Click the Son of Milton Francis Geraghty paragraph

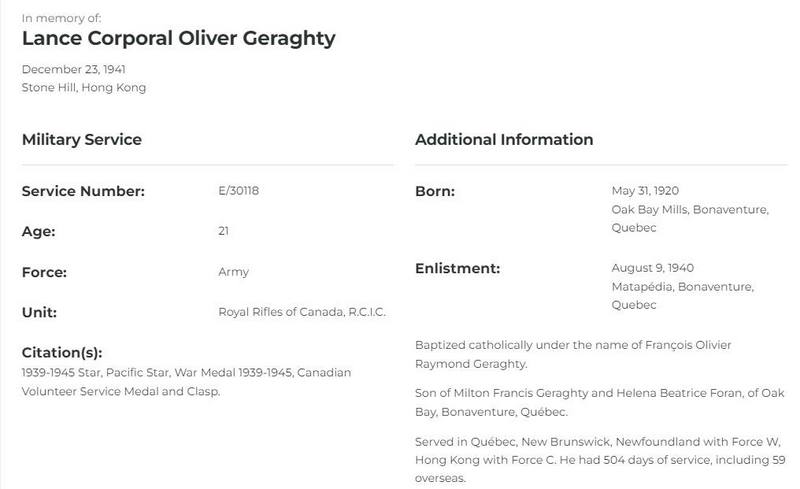tap(599, 402)
